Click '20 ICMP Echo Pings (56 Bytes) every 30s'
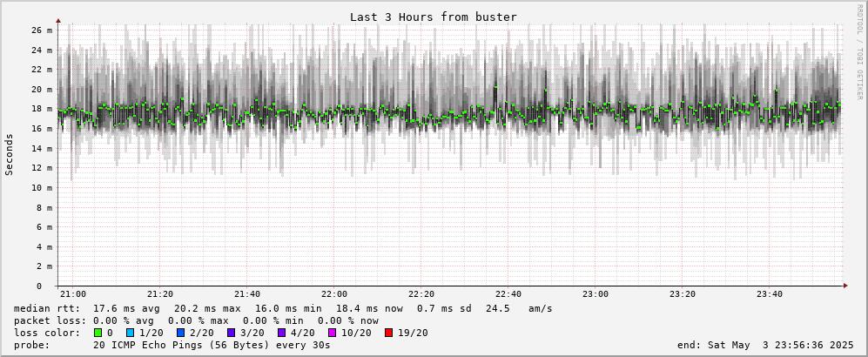 point(212,345)
